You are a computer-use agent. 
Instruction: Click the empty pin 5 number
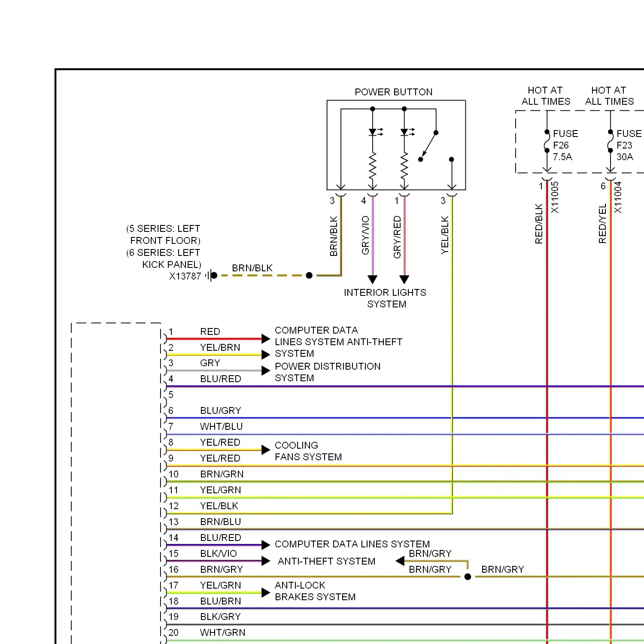[x=171, y=395]
